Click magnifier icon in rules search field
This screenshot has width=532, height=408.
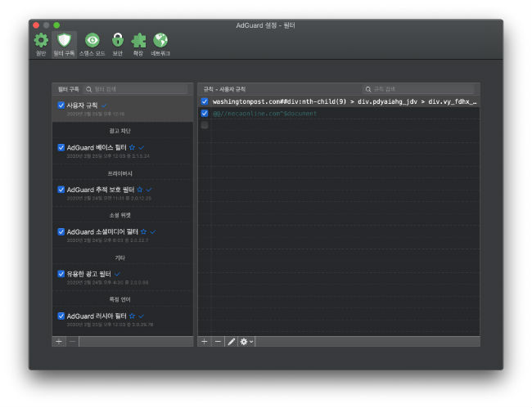coord(367,89)
